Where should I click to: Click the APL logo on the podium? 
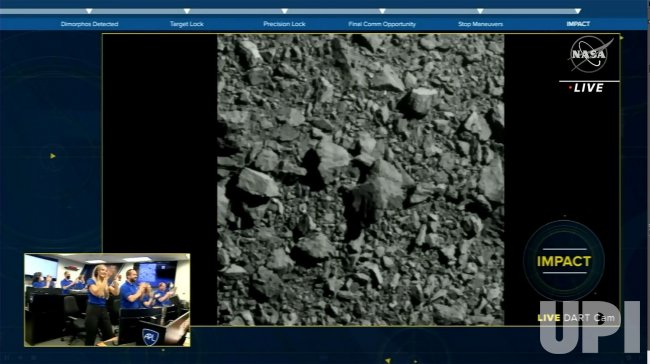(x=150, y=337)
